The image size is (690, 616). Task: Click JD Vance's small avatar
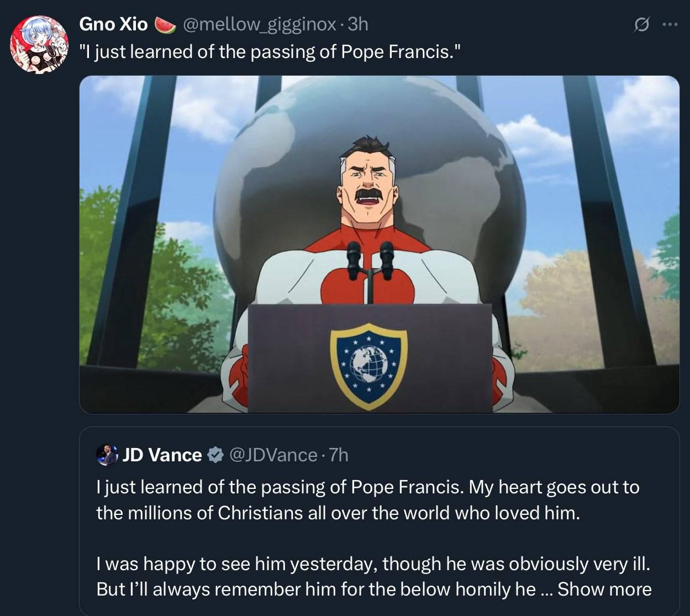click(x=107, y=455)
